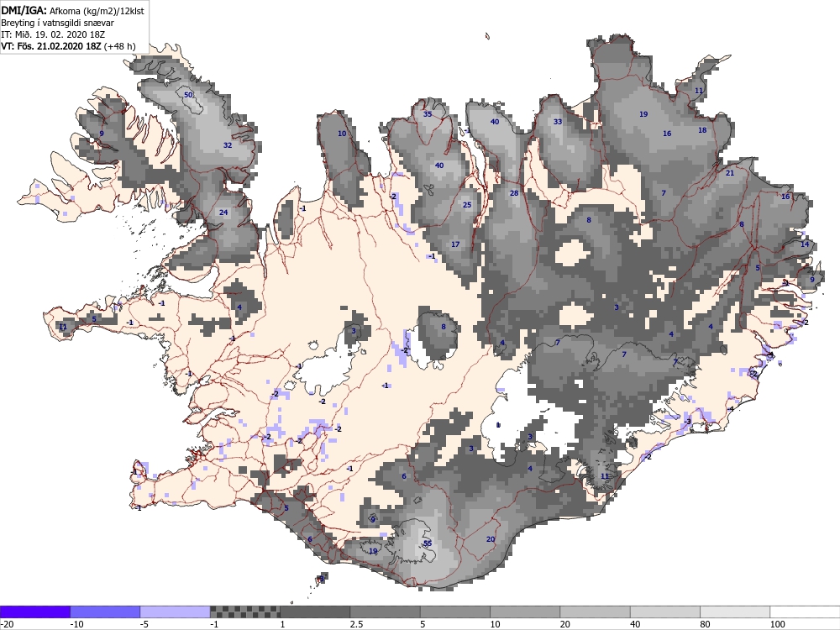This screenshot has width=840, height=630.
Task: Click the 'VT: Fös. 21.02.2020 18Z (+48 h)' line
Action: coord(68,46)
